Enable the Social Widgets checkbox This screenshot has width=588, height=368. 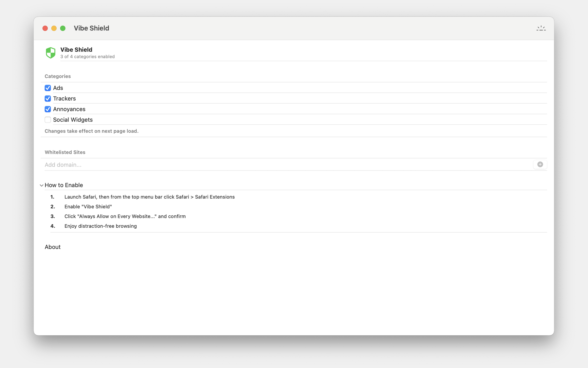(x=48, y=120)
